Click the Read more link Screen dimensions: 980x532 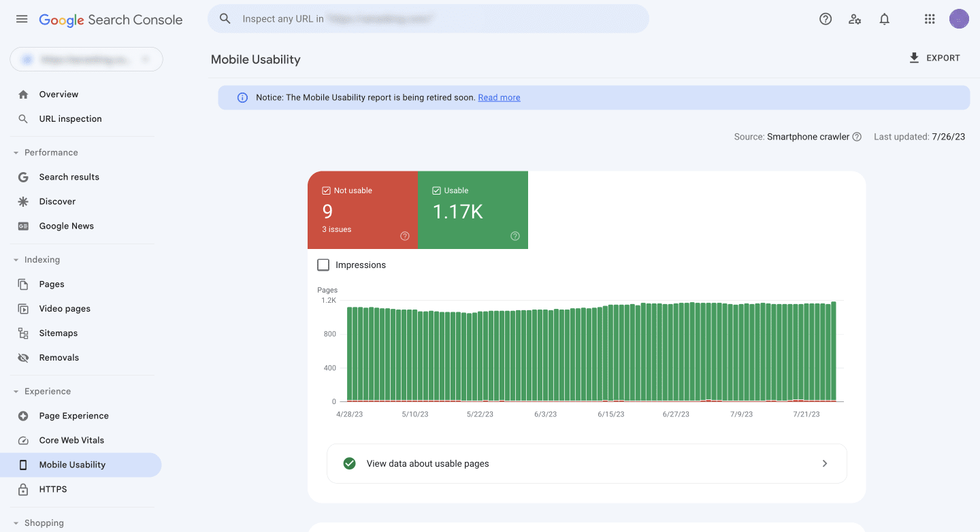click(x=499, y=97)
